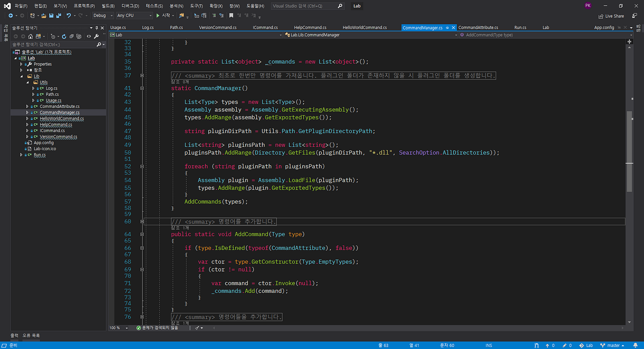Open properties wrench icon in Solution Explorer

click(x=96, y=36)
